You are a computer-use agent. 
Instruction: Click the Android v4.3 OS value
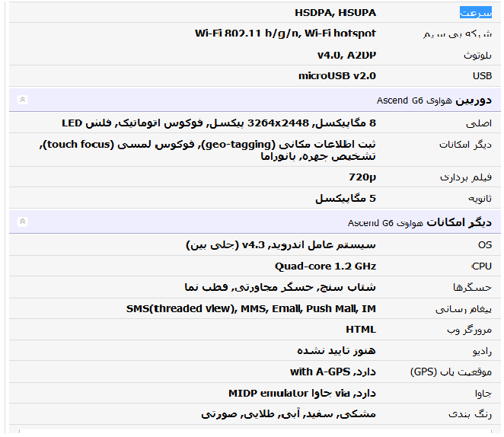tap(281, 245)
